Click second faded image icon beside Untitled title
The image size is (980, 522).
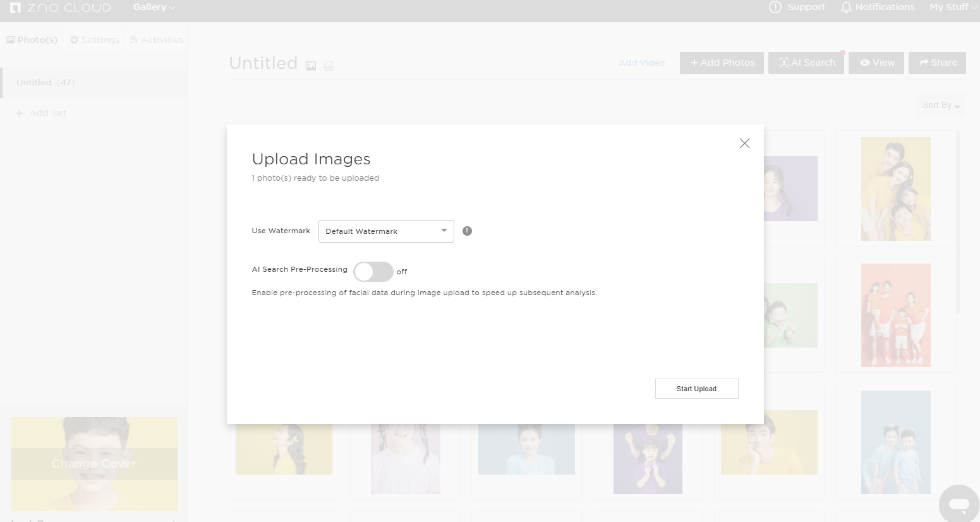[329, 66]
